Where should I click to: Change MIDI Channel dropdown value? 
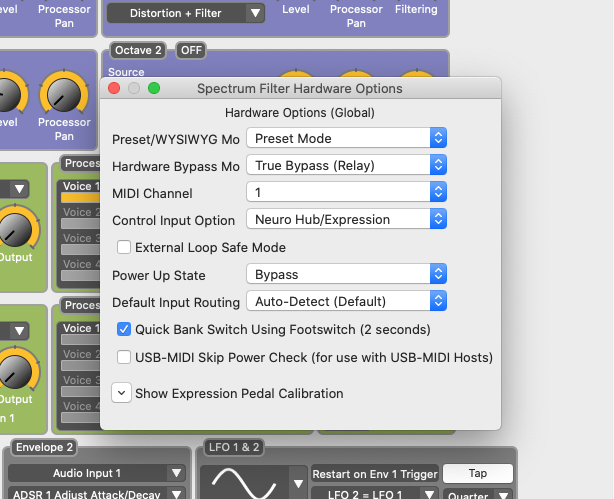[x=347, y=192]
